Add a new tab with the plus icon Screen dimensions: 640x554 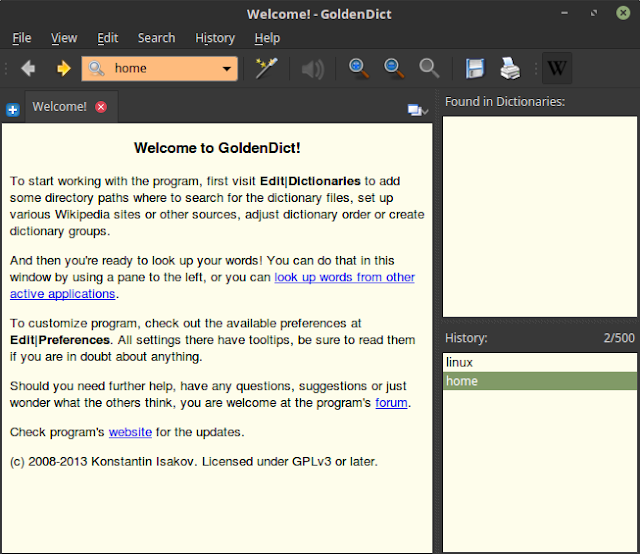click(x=13, y=110)
